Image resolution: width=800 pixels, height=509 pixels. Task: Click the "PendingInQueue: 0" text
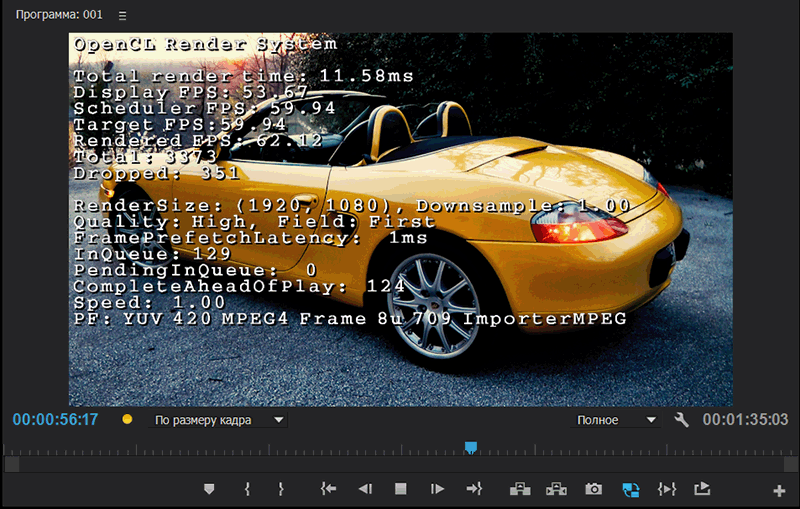[x=195, y=270]
